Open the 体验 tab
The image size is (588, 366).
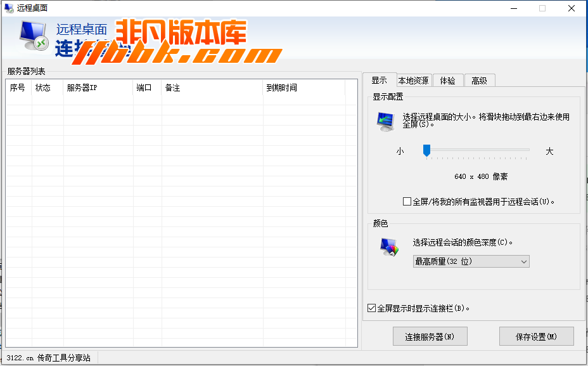(447, 81)
